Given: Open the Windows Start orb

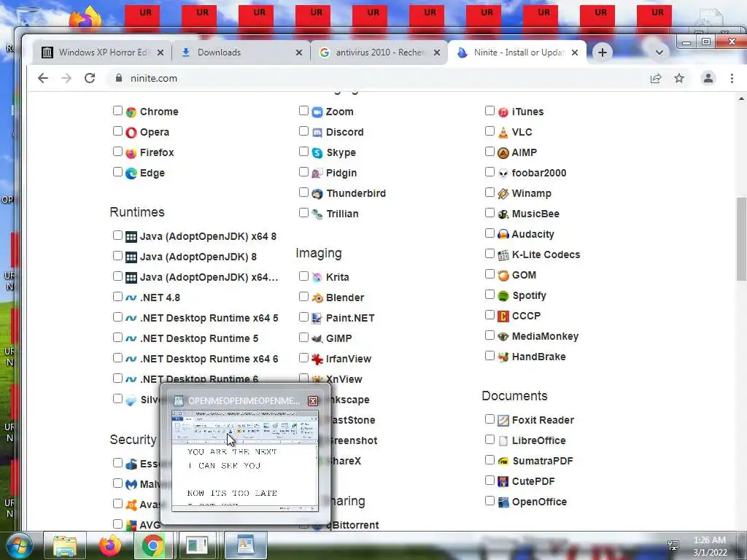Looking at the screenshot, I should [20, 545].
